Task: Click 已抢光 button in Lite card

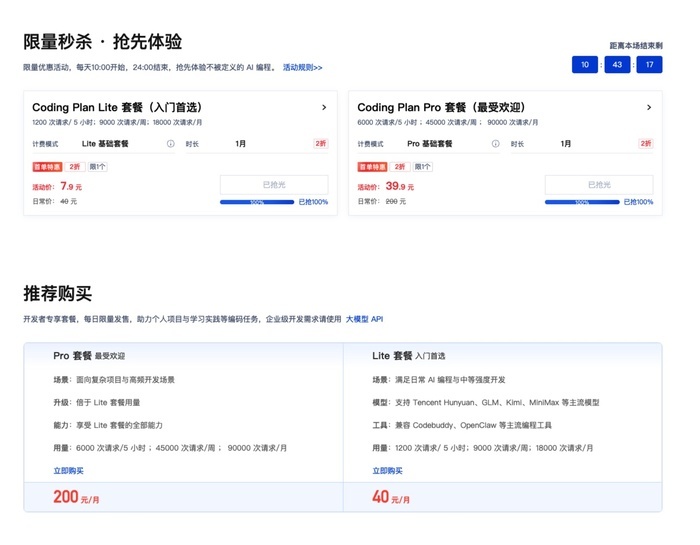Action: click(273, 185)
